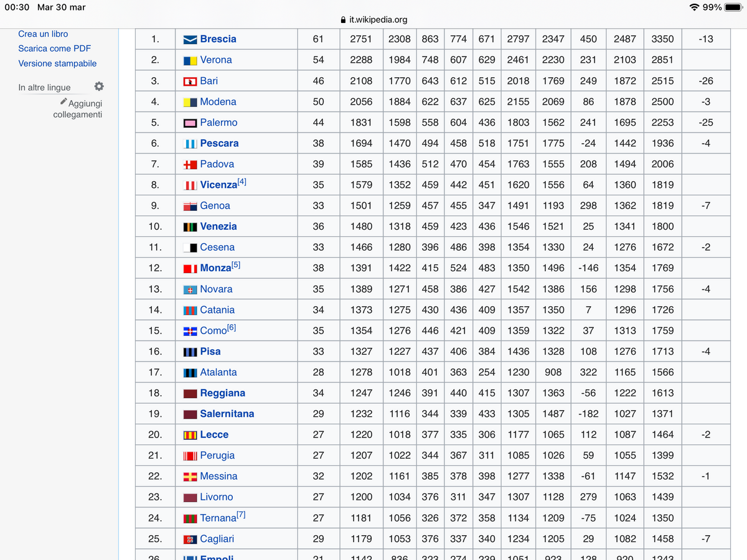Click the Pescara striped flag icon
This screenshot has height=560, width=747.
point(190,144)
